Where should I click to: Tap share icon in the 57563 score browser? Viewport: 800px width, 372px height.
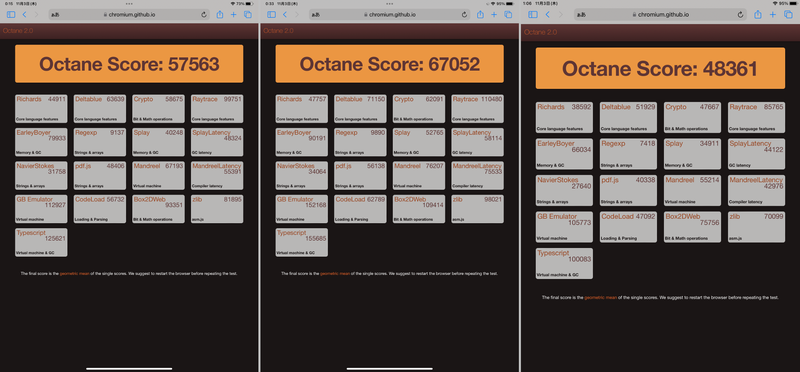(x=220, y=14)
